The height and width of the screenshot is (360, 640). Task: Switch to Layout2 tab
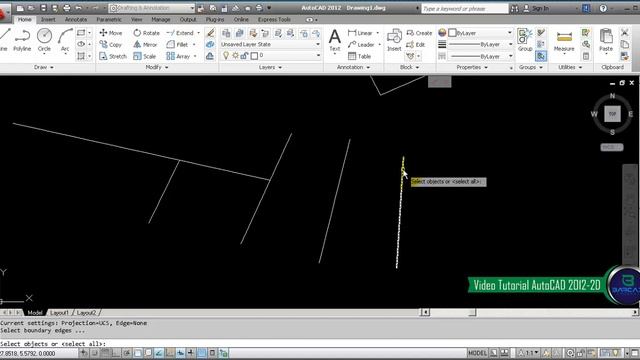pyautogui.click(x=86, y=313)
